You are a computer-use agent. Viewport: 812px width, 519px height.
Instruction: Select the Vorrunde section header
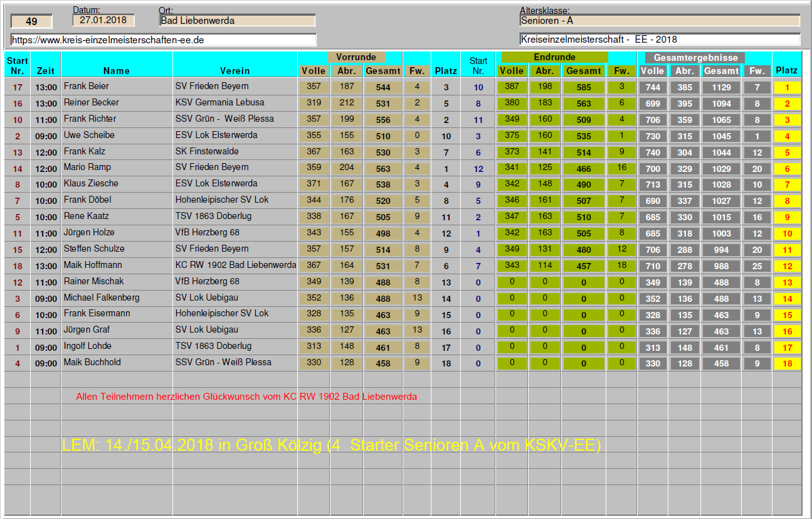coord(357,57)
